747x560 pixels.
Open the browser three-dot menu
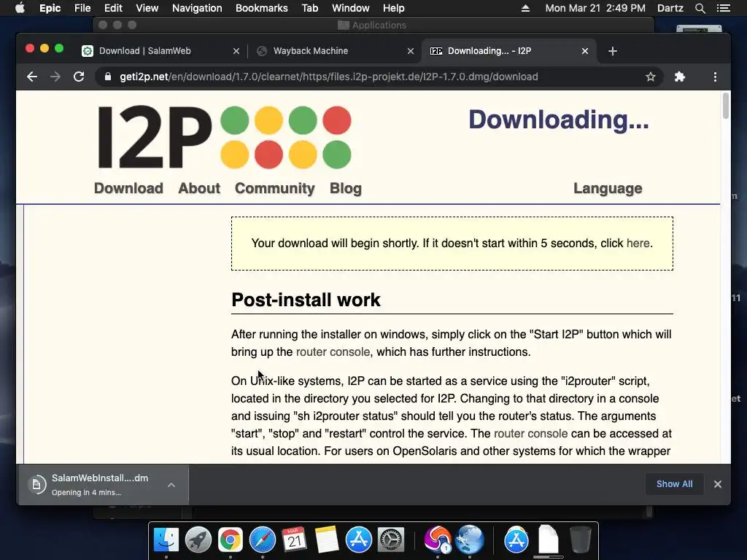point(715,77)
